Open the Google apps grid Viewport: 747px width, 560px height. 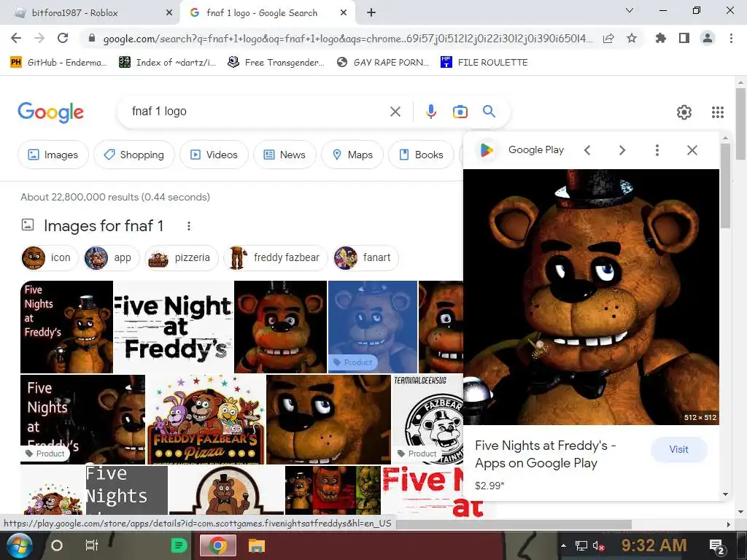(718, 112)
